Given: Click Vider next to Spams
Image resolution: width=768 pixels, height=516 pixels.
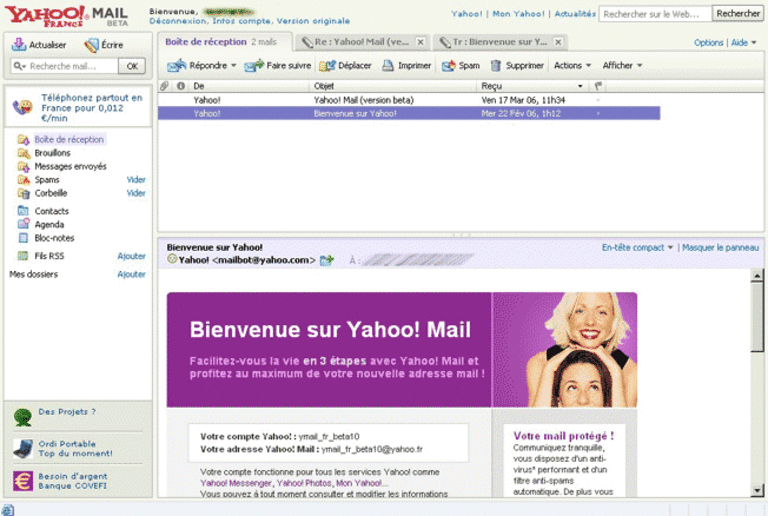Looking at the screenshot, I should pos(136,180).
